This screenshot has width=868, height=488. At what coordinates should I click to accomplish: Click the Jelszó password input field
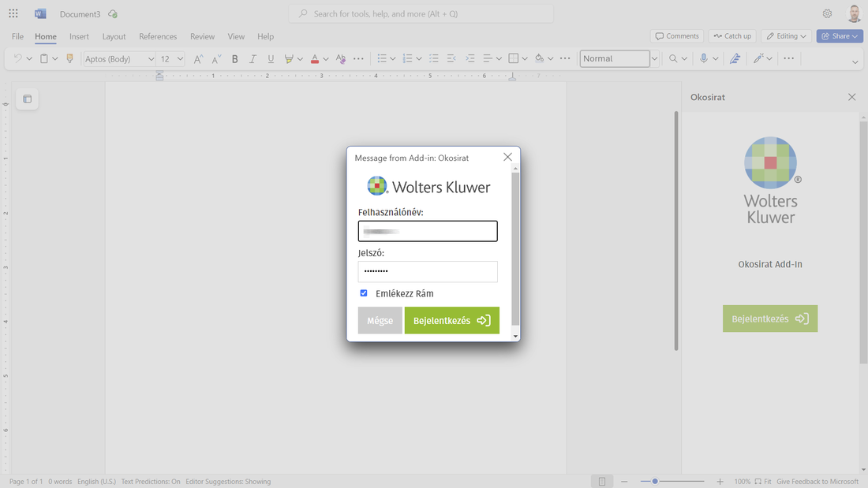pyautogui.click(x=428, y=271)
